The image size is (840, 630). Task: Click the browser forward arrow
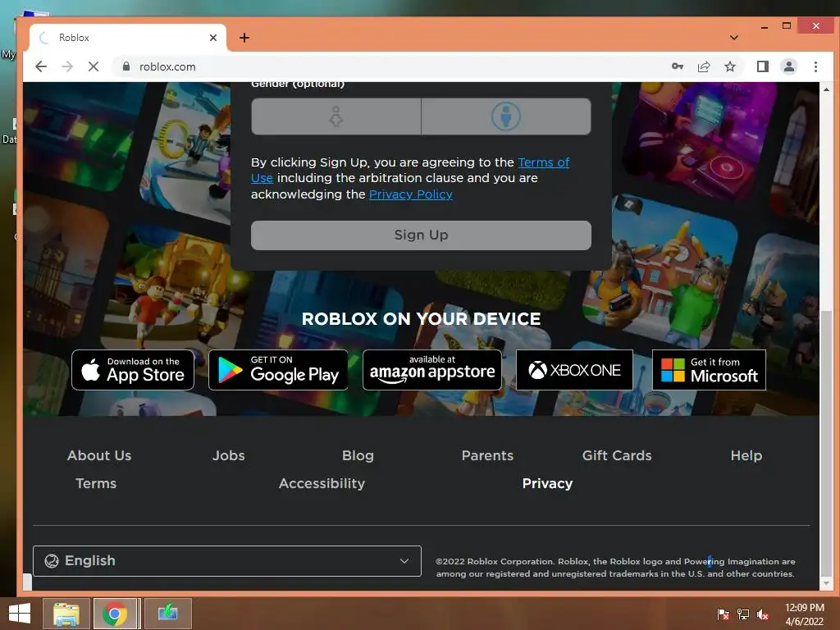[x=67, y=66]
